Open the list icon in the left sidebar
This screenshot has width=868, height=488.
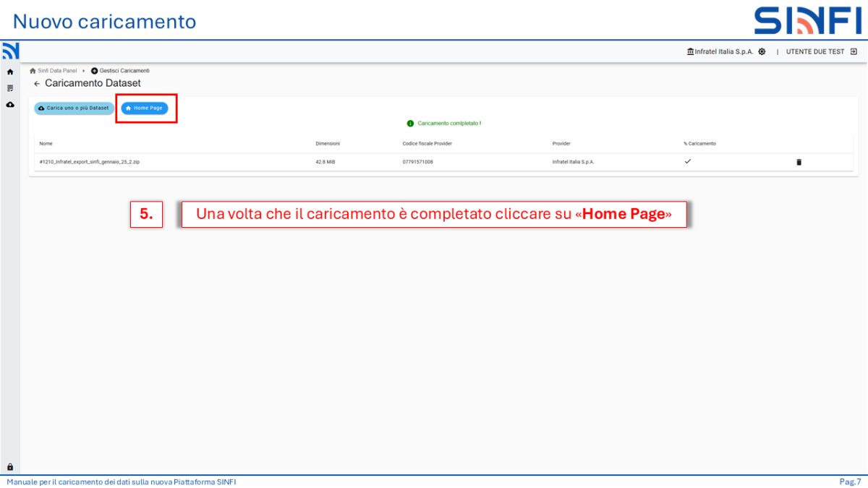tap(10, 88)
